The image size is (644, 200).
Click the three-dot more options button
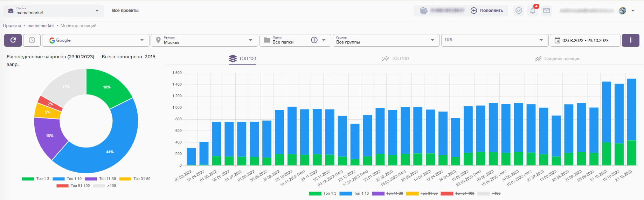630,40
